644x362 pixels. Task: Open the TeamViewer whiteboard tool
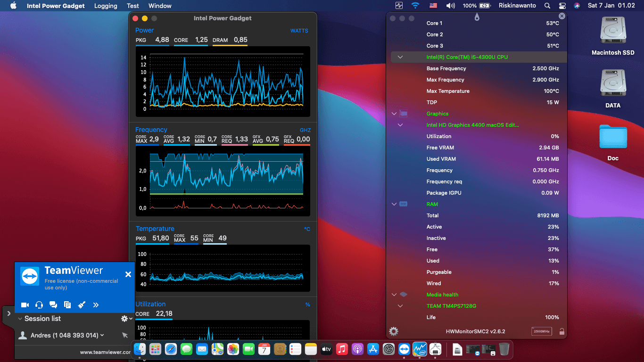tap(81, 304)
